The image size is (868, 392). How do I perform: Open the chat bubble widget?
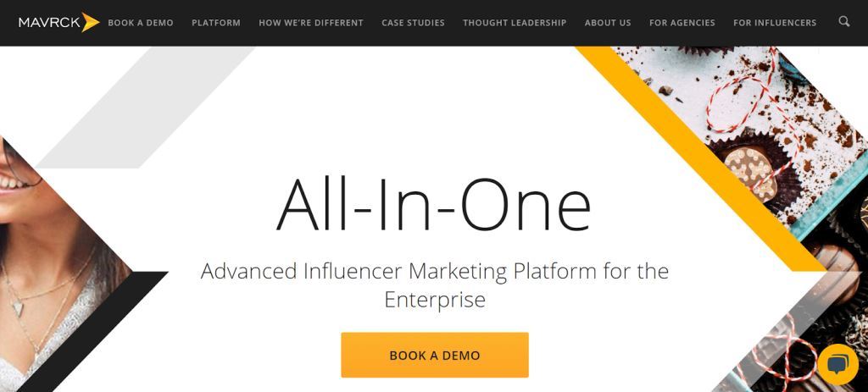(x=837, y=364)
